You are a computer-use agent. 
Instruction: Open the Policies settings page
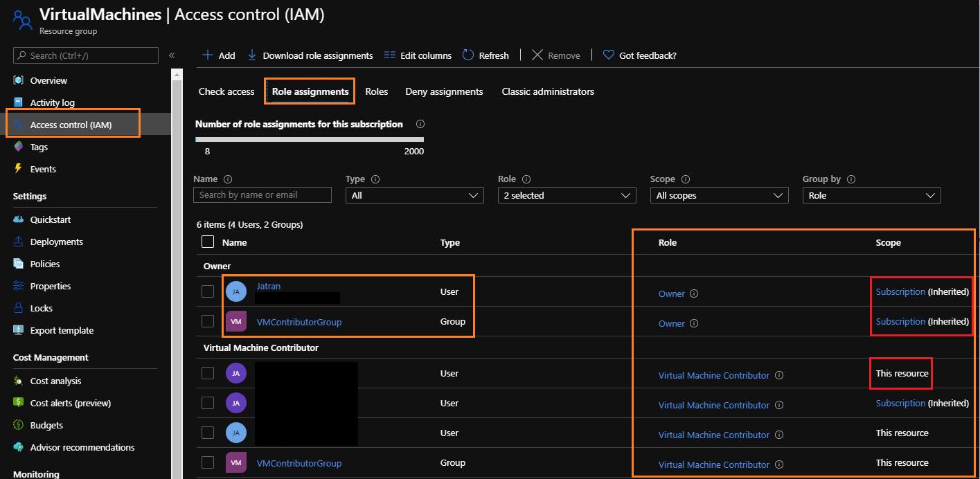point(44,264)
